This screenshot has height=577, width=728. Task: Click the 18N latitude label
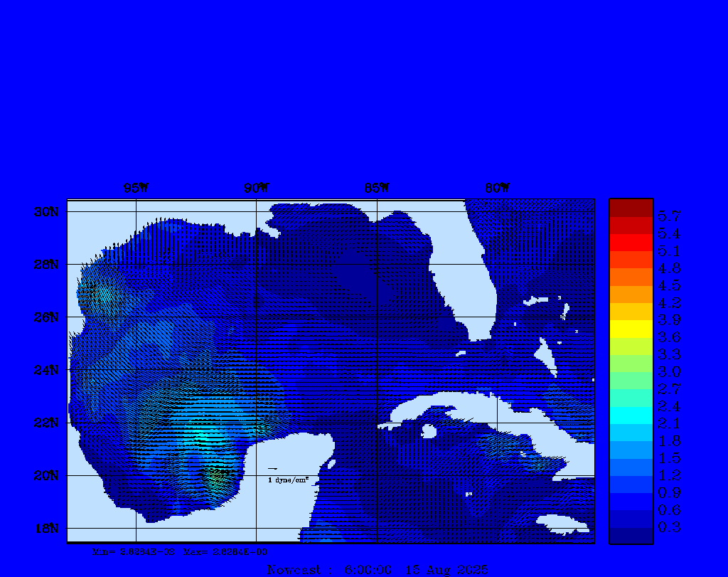pos(45,528)
